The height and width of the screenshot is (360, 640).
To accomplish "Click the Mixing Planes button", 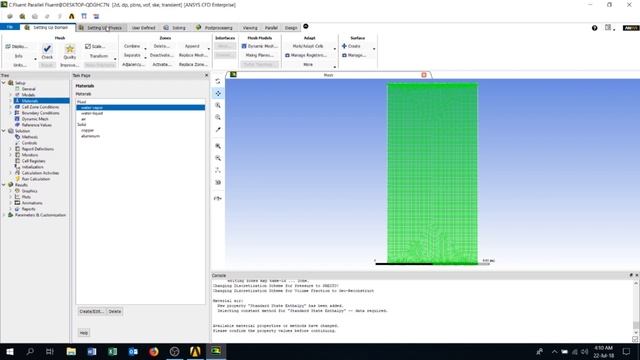I will tap(260, 55).
